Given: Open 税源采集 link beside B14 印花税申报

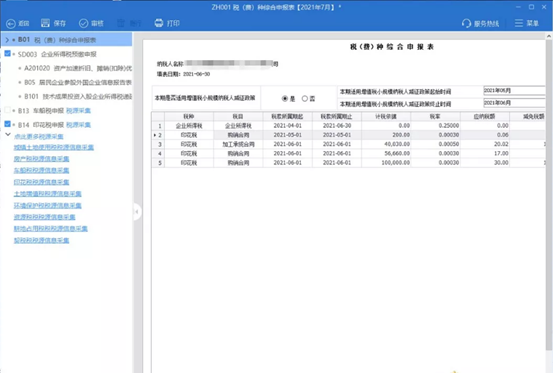Looking at the screenshot, I should coord(78,125).
